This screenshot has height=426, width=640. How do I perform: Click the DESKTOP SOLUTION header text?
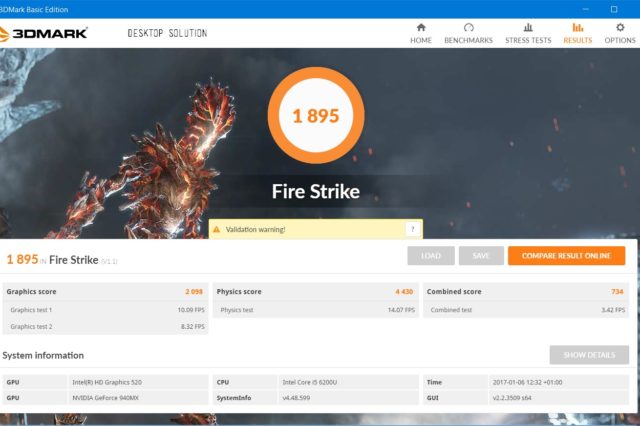pyautogui.click(x=167, y=33)
